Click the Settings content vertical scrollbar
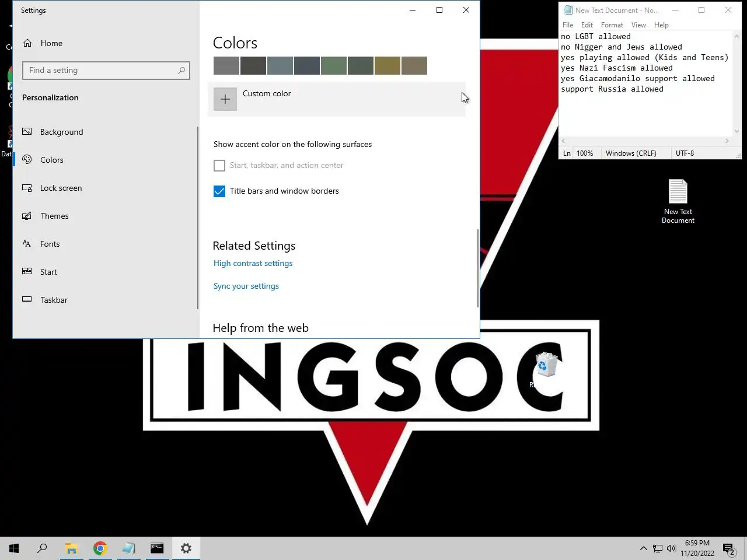Viewport: 747px width, 560px height. coord(478,268)
